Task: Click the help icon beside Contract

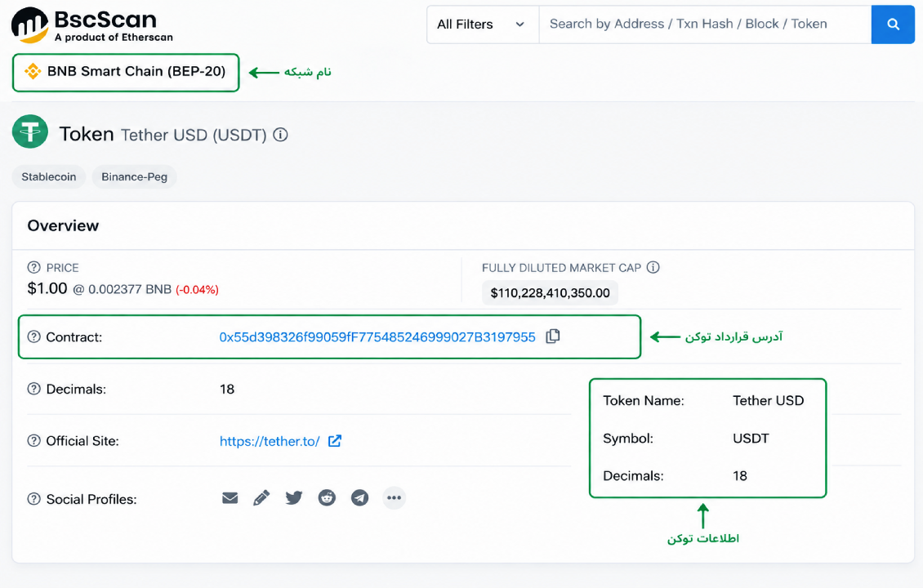Action: pyautogui.click(x=34, y=336)
